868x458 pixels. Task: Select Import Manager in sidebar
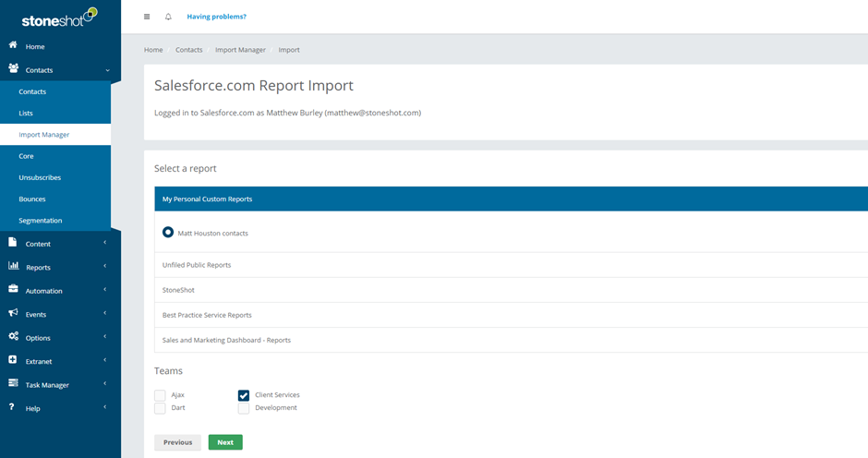(55, 135)
